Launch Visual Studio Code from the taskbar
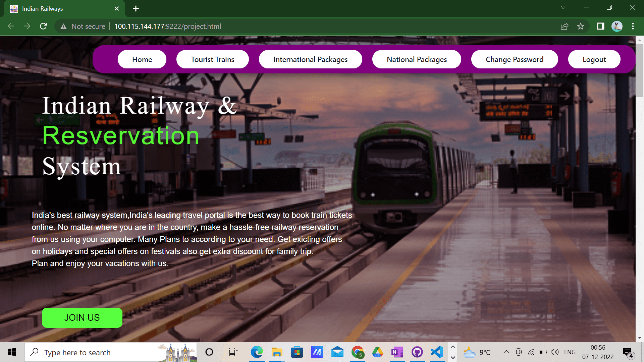This screenshot has width=644, height=362. [x=436, y=352]
